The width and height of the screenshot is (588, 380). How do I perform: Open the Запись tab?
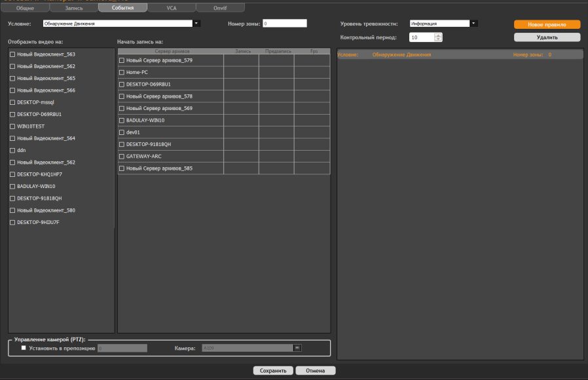pyautogui.click(x=74, y=8)
